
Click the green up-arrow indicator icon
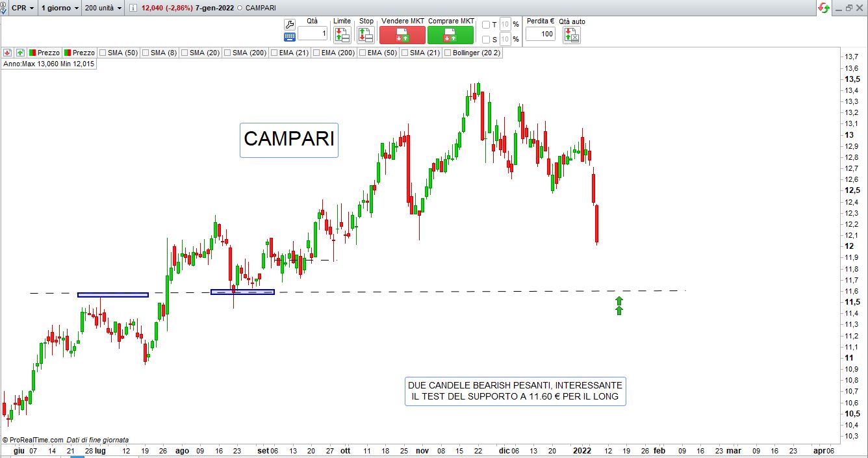(x=20, y=53)
